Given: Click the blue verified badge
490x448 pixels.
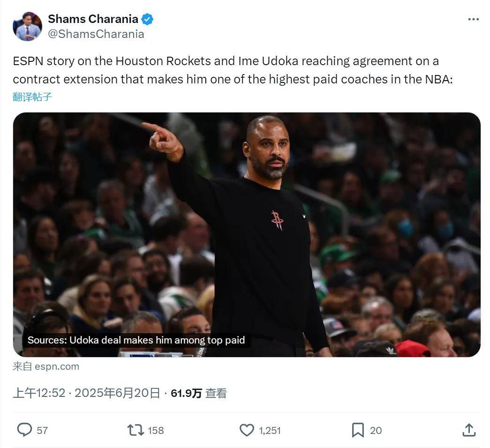Looking at the screenshot, I should click(147, 19).
